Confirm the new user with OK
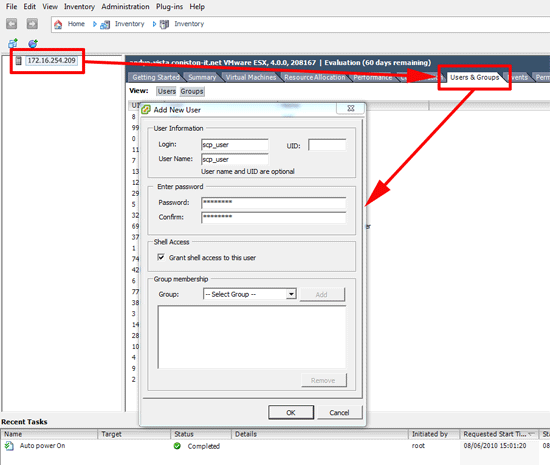Viewport: 550px width, 465px height. [x=291, y=412]
